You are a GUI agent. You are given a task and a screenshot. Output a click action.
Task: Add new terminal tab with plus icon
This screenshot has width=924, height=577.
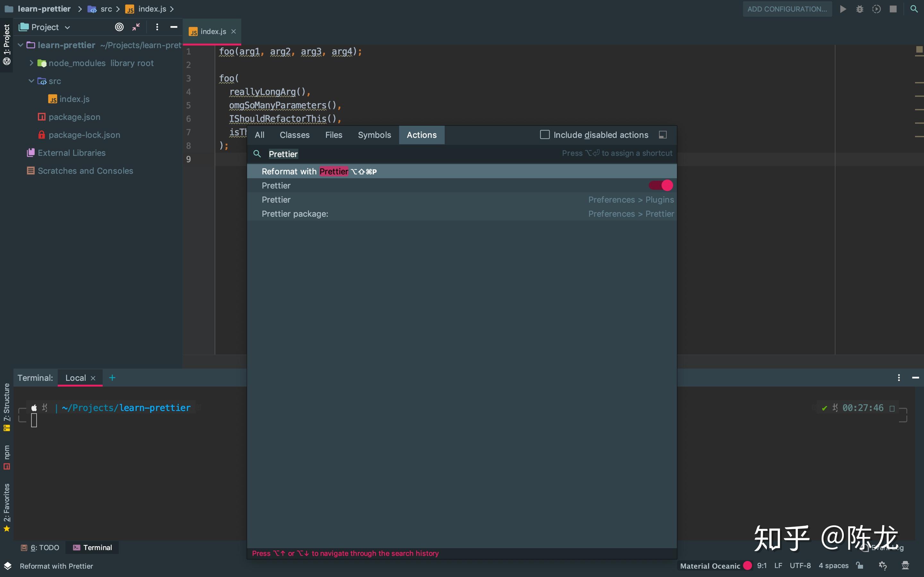click(112, 378)
